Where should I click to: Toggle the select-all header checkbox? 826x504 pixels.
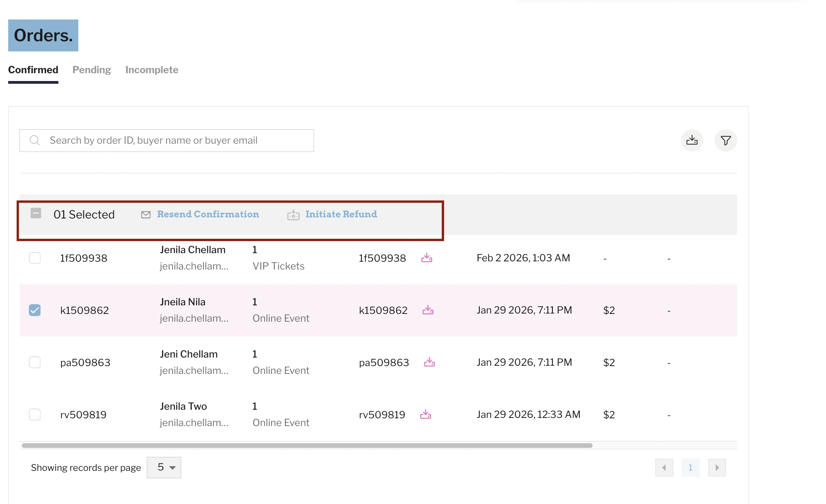point(36,213)
